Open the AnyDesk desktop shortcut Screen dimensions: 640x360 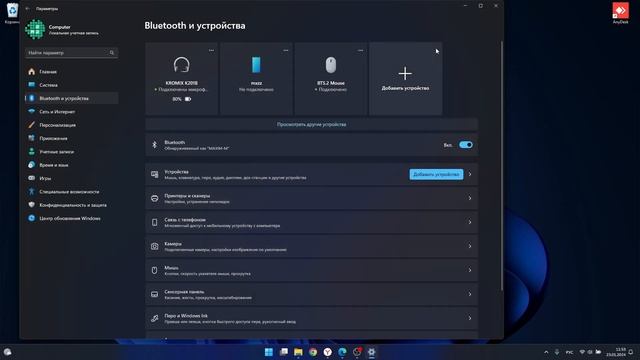[620, 13]
